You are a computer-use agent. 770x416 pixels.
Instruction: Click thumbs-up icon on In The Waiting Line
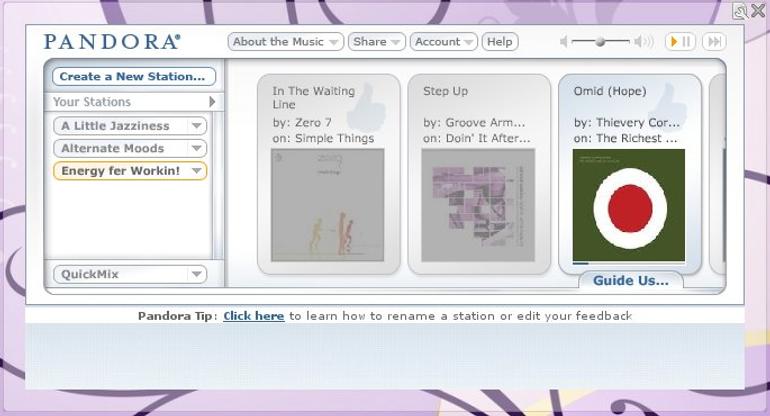point(367,108)
